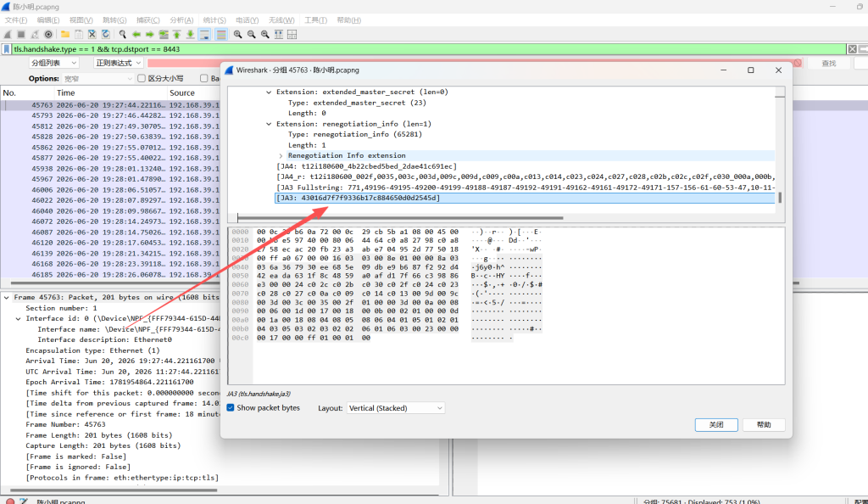The image size is (868, 504).
Task: Reload the capture file icon
Action: (x=106, y=34)
